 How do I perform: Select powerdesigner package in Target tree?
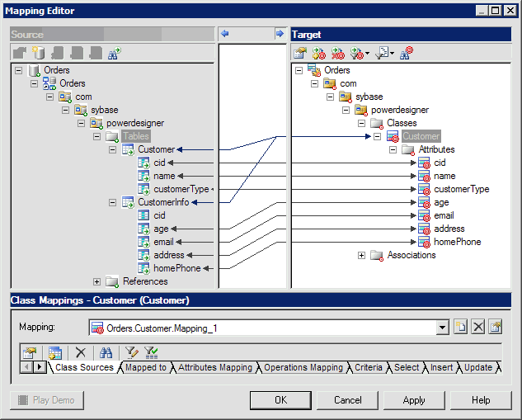[400, 110]
